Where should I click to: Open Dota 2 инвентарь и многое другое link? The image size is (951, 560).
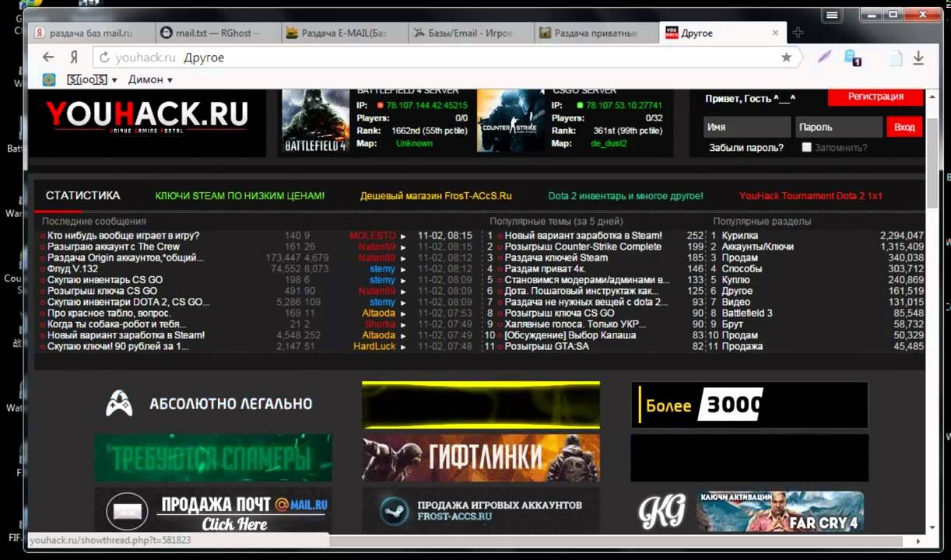(x=626, y=196)
